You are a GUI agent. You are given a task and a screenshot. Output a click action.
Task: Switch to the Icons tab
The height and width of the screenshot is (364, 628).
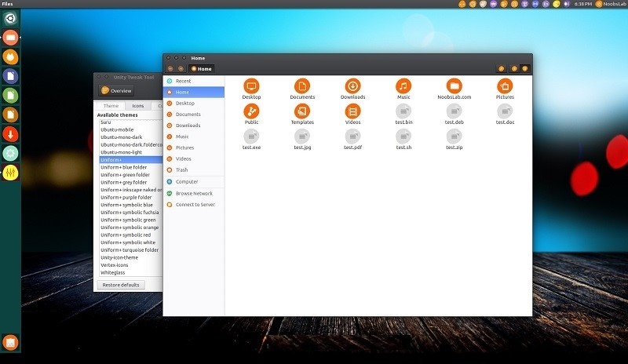click(138, 106)
